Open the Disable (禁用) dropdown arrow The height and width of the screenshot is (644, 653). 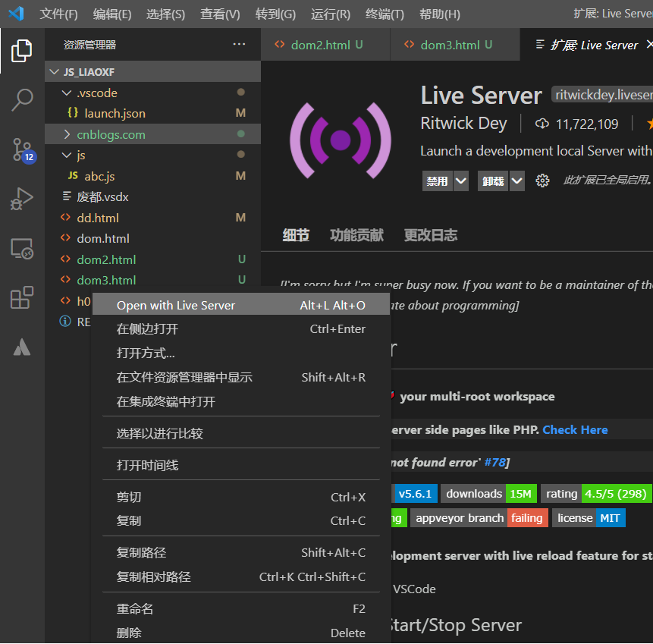(460, 181)
